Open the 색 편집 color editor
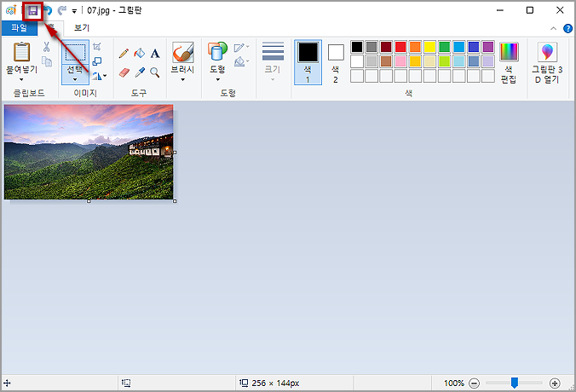Screen dimensions: 576x392 [x=509, y=62]
